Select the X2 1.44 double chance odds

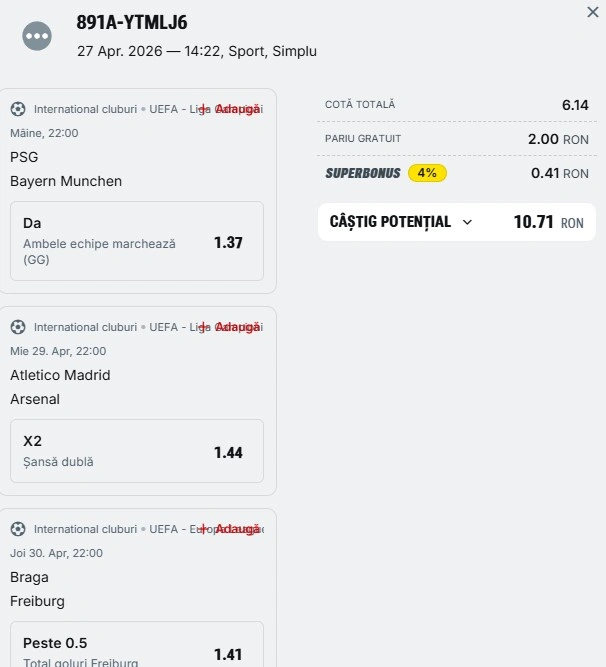point(137,452)
